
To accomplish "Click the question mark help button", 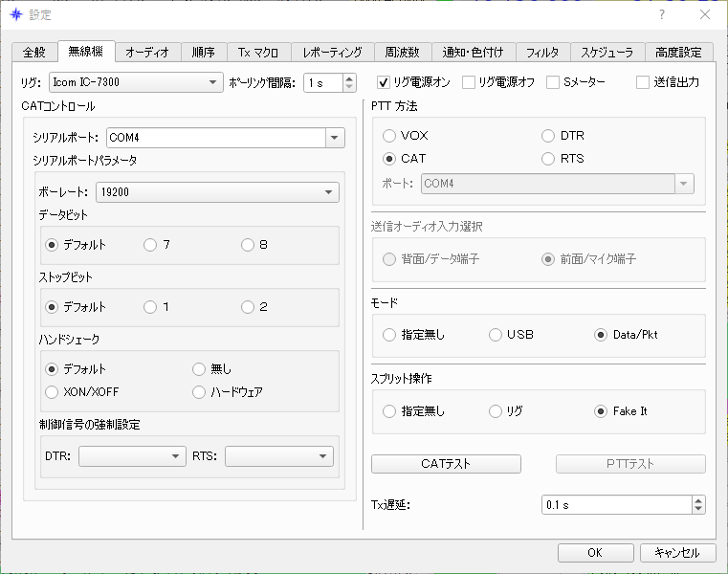I will coord(662,14).
